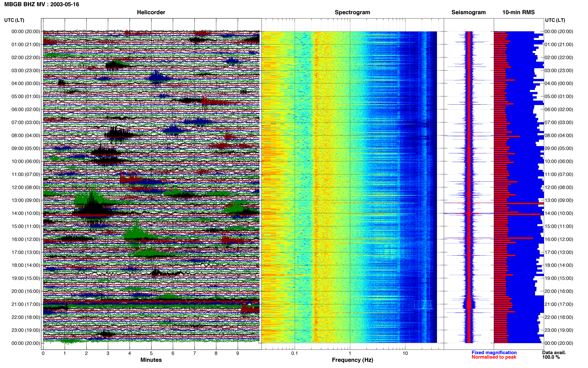Click right time label '15:00 (11:00)'
This screenshot has height=368, width=588.
click(559, 226)
